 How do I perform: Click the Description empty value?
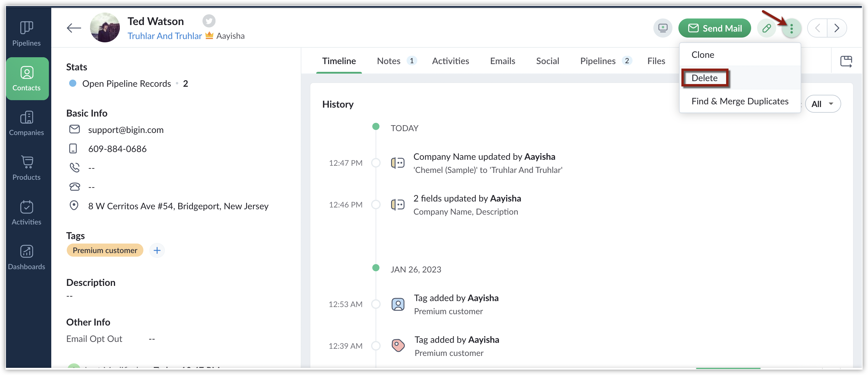69,296
